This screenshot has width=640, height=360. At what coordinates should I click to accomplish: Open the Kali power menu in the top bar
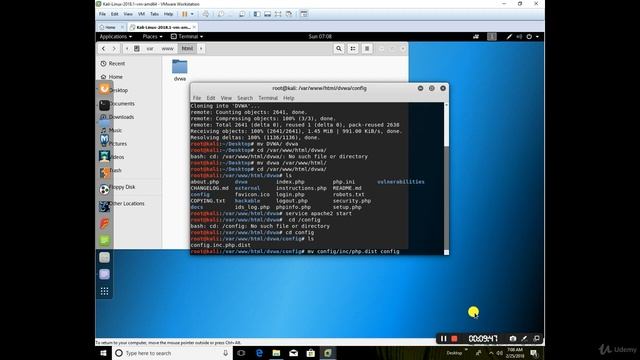point(531,37)
